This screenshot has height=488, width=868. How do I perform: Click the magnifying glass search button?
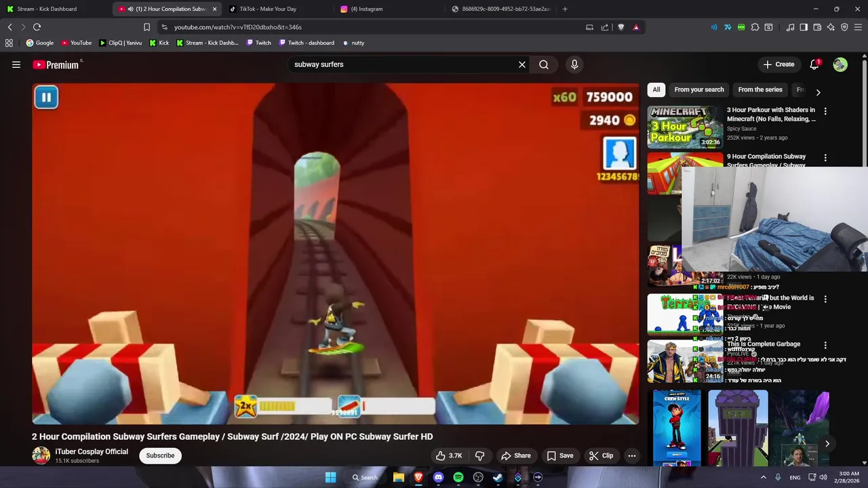click(544, 64)
